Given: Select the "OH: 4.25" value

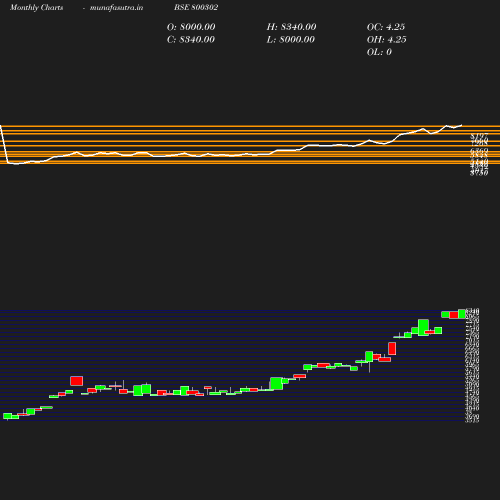Looking at the screenshot, I should (x=387, y=39).
